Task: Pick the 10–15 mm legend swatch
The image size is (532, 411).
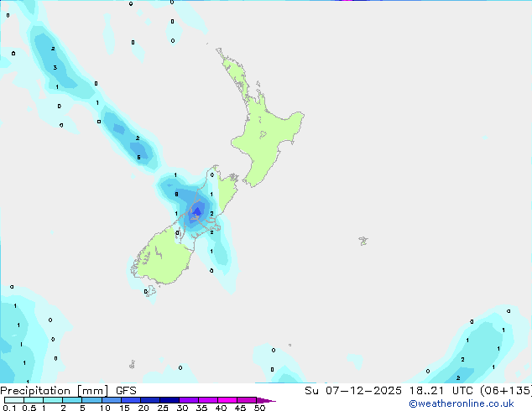Action: click(111, 400)
